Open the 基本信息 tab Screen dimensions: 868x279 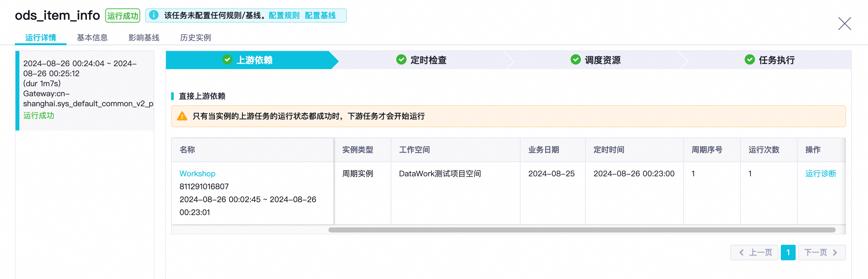(92, 37)
